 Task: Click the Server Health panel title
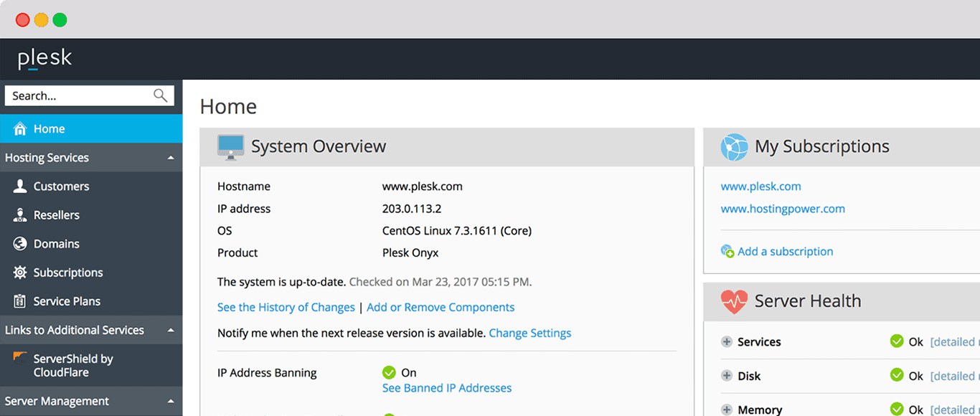[808, 301]
